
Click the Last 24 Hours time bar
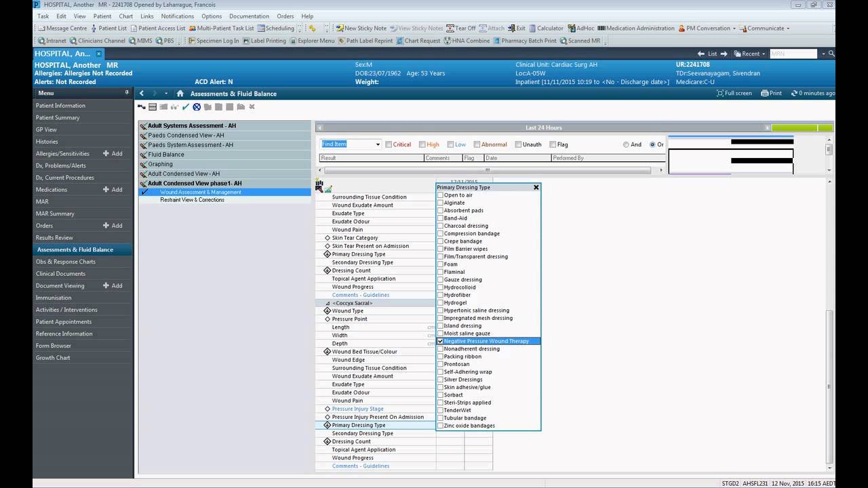click(543, 127)
